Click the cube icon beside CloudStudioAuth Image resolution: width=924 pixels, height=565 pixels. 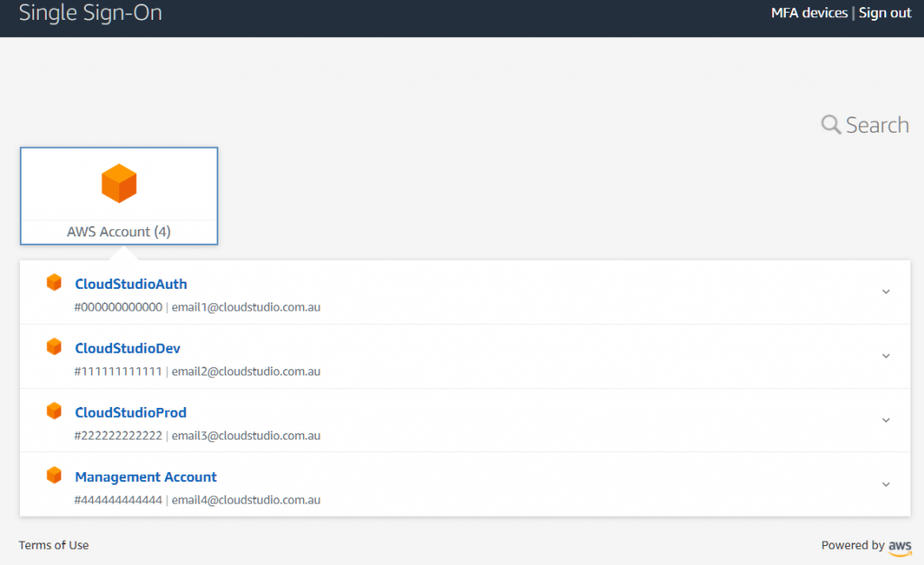[x=54, y=282]
